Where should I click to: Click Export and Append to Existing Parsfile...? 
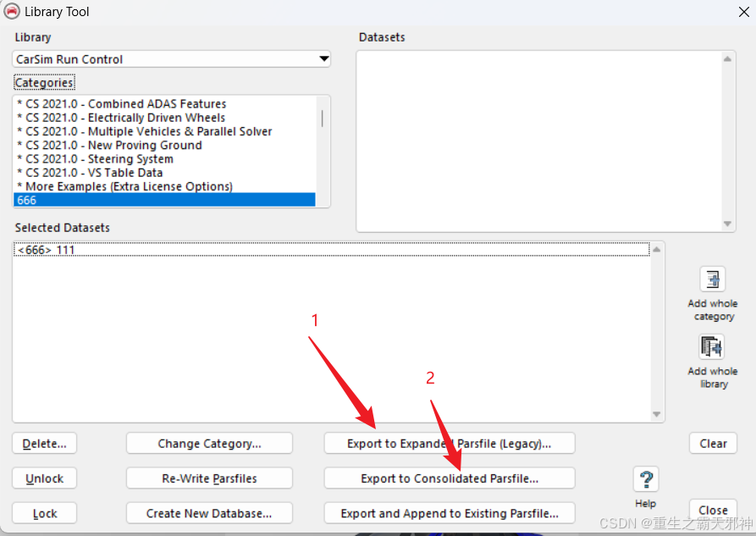click(x=450, y=513)
